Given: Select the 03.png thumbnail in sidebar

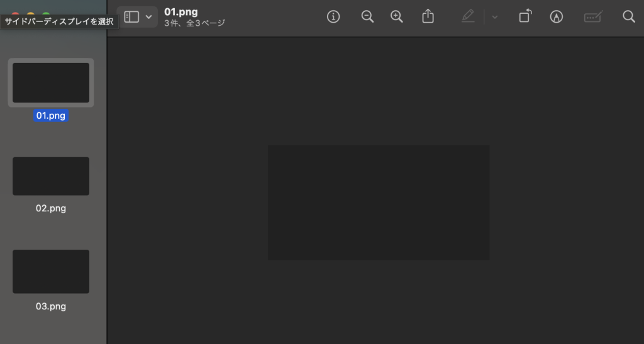Looking at the screenshot, I should (51, 271).
